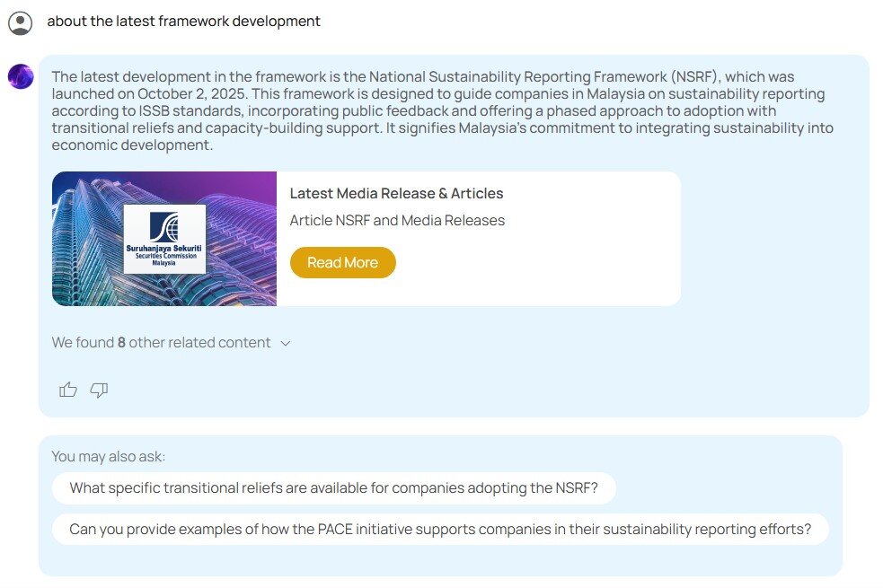Click the bold number 8 in related content

121,343
